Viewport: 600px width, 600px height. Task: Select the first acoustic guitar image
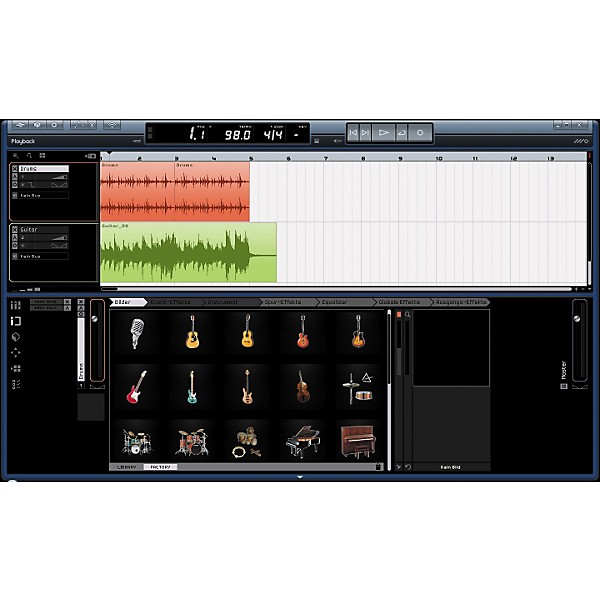click(191, 333)
